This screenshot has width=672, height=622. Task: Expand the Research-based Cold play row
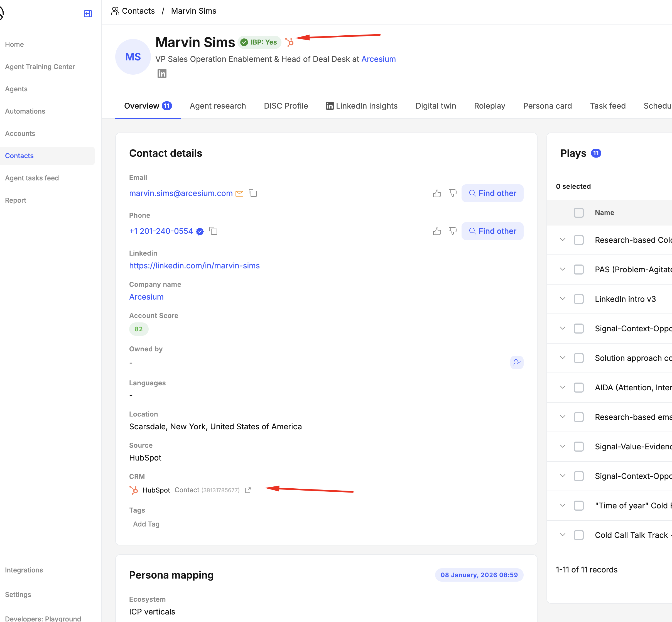[562, 240]
